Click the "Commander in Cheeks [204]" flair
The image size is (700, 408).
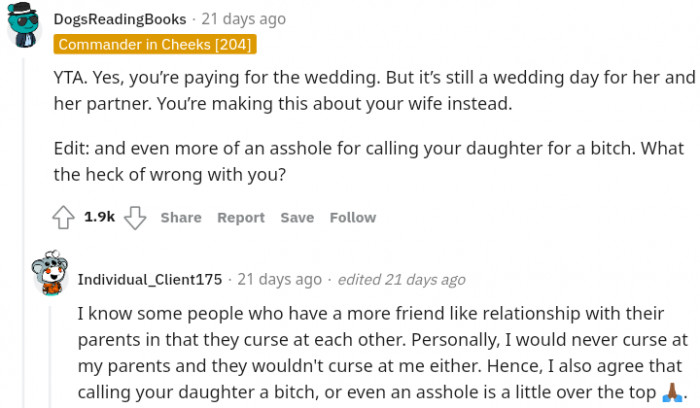click(x=156, y=44)
